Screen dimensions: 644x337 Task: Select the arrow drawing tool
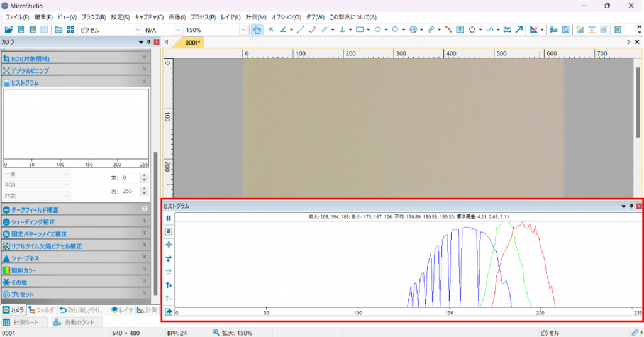coord(519,30)
